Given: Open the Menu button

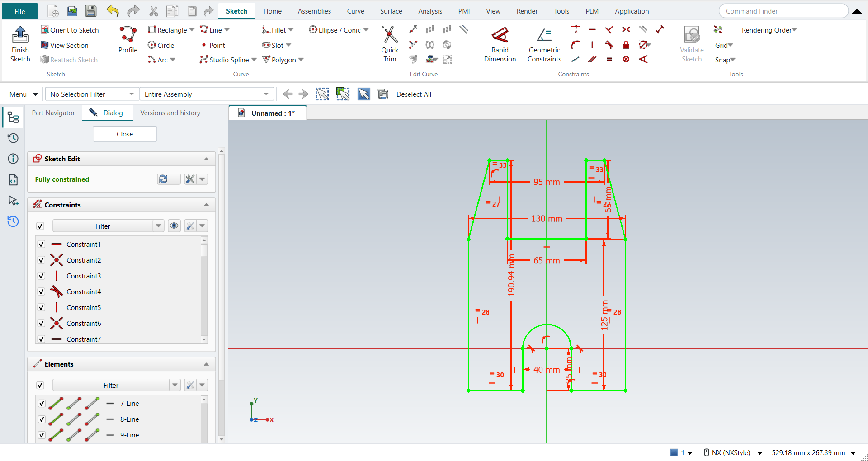Looking at the screenshot, I should pyautogui.click(x=24, y=94).
